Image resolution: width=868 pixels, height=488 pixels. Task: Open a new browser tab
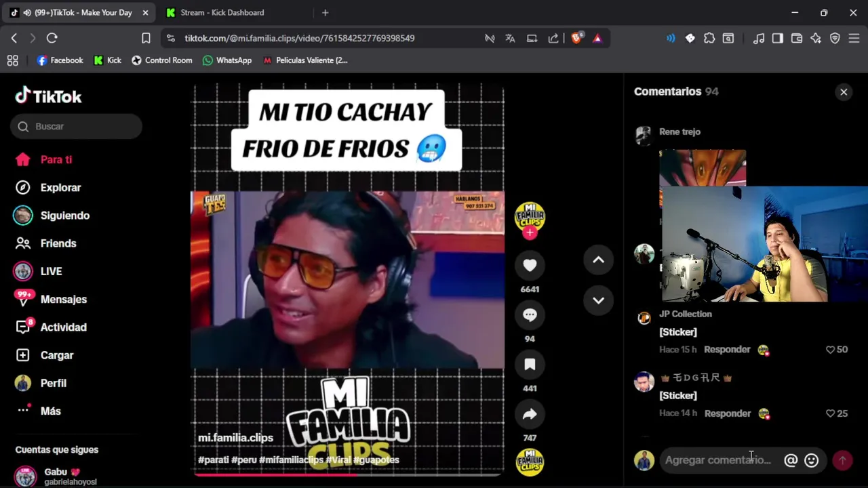[325, 13]
